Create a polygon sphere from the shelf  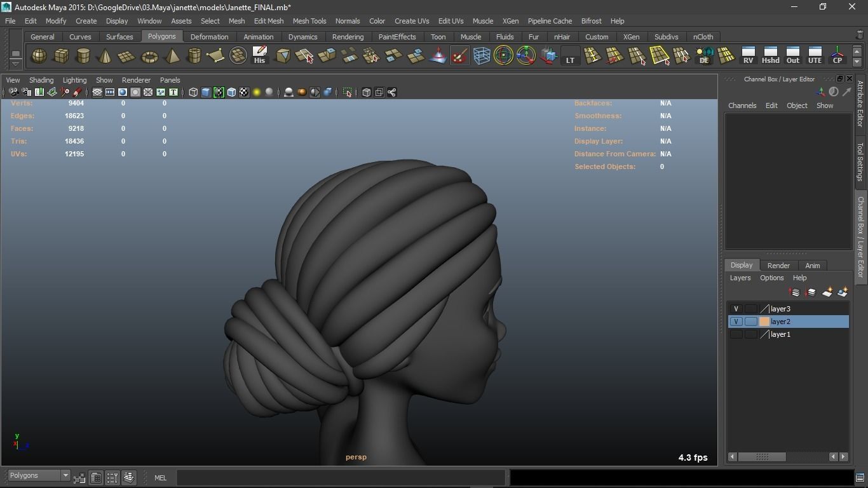click(x=39, y=56)
